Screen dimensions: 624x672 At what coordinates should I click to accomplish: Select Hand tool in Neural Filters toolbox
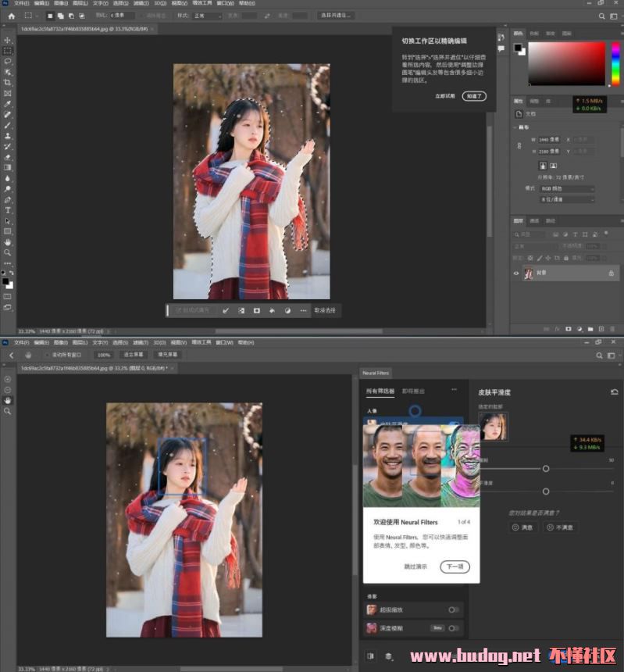click(x=8, y=400)
